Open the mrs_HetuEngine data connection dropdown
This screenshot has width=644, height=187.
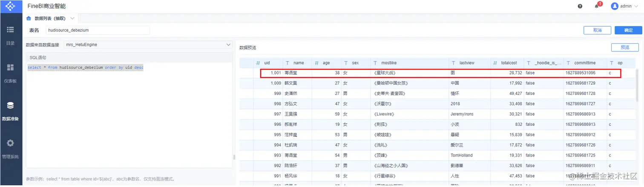pos(147,44)
